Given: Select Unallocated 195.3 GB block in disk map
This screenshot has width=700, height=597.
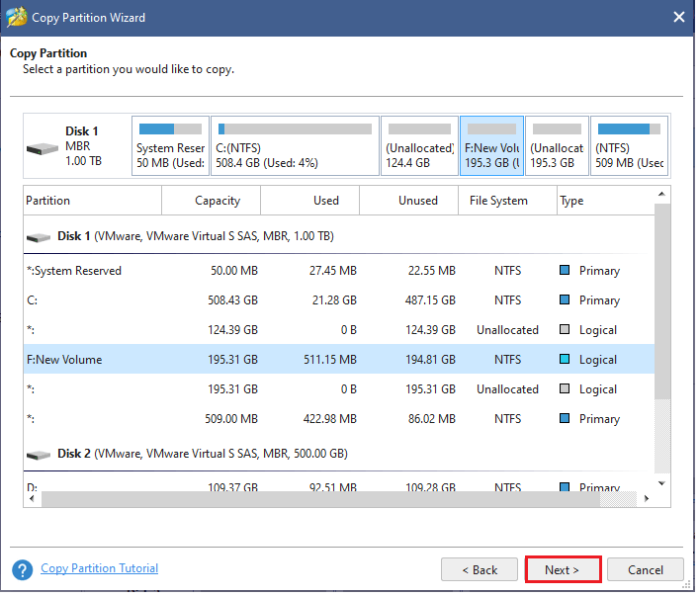Looking at the screenshot, I should pyautogui.click(x=558, y=146).
